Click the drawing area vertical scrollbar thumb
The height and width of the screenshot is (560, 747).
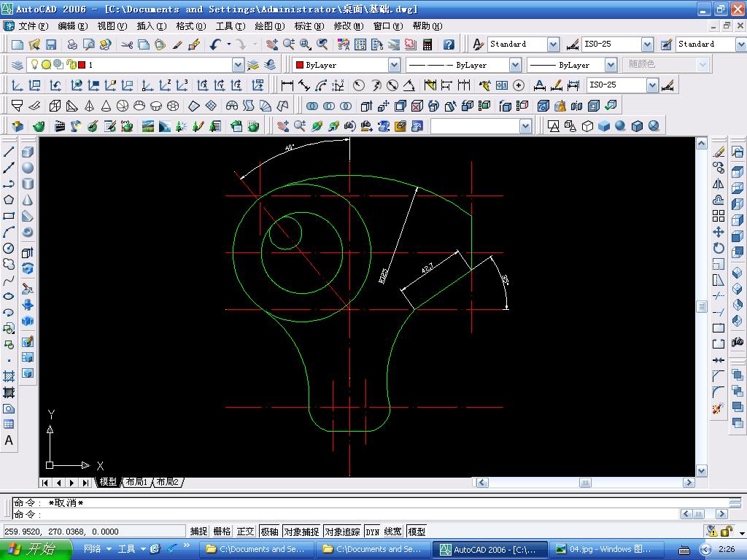point(701,306)
